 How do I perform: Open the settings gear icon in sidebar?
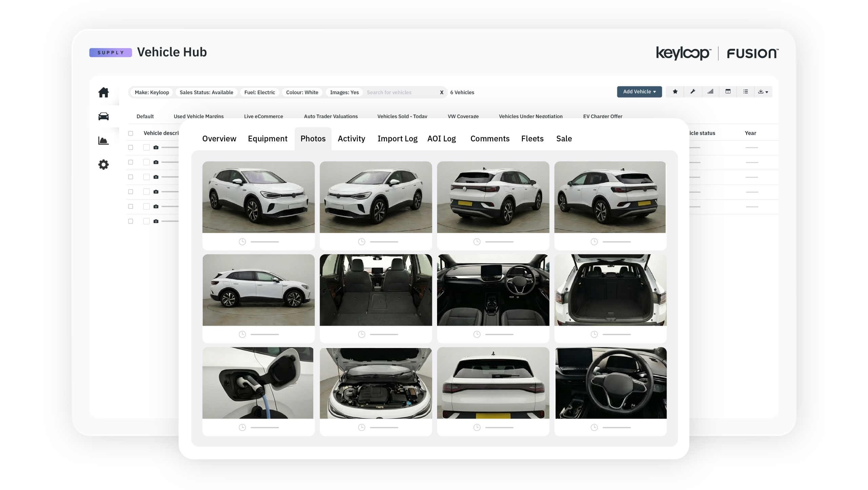[x=103, y=165]
